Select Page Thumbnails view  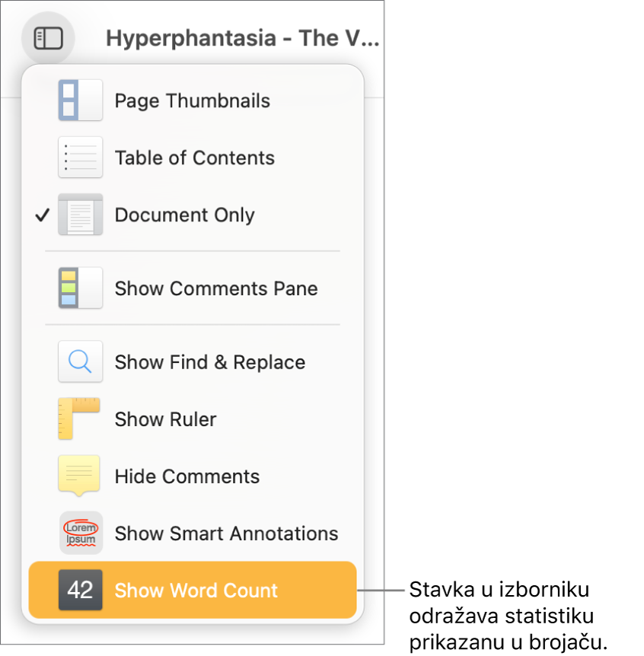click(192, 100)
